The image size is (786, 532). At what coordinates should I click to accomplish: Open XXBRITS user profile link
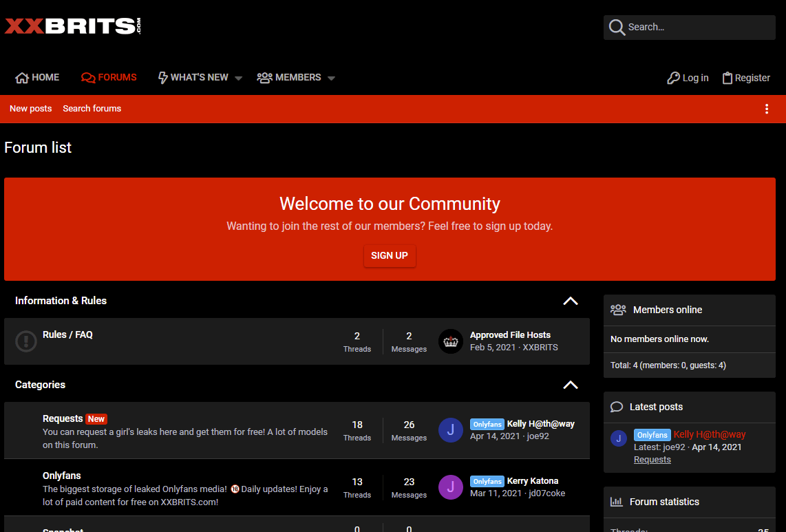(540, 348)
